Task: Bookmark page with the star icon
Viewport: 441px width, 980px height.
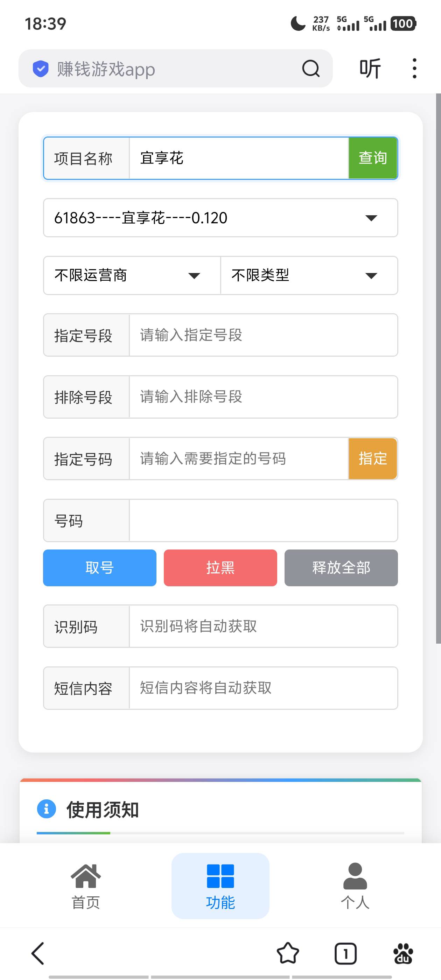Action: pyautogui.click(x=288, y=953)
